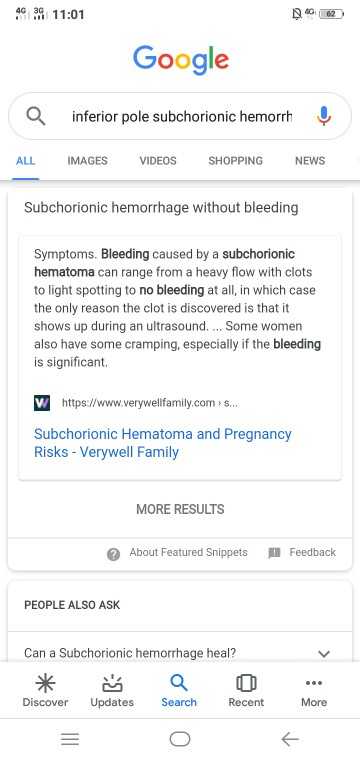Switch to the SHOPPING results tab
The height and width of the screenshot is (760, 360).
pyautogui.click(x=235, y=161)
